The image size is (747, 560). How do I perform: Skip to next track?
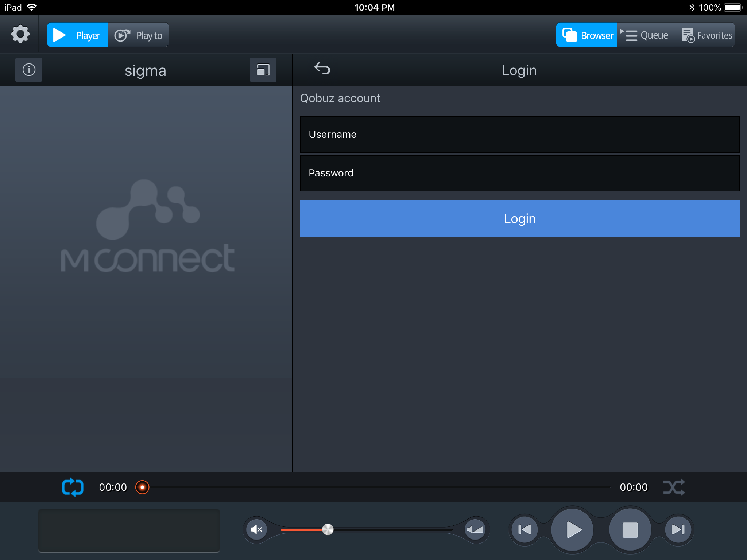(678, 529)
